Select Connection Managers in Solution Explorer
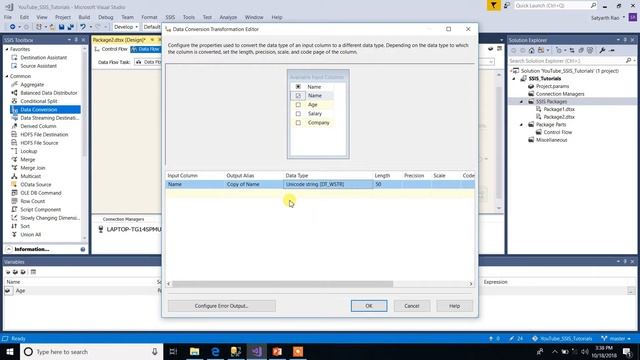Image resolution: width=640 pixels, height=360 pixels. (x=560, y=94)
